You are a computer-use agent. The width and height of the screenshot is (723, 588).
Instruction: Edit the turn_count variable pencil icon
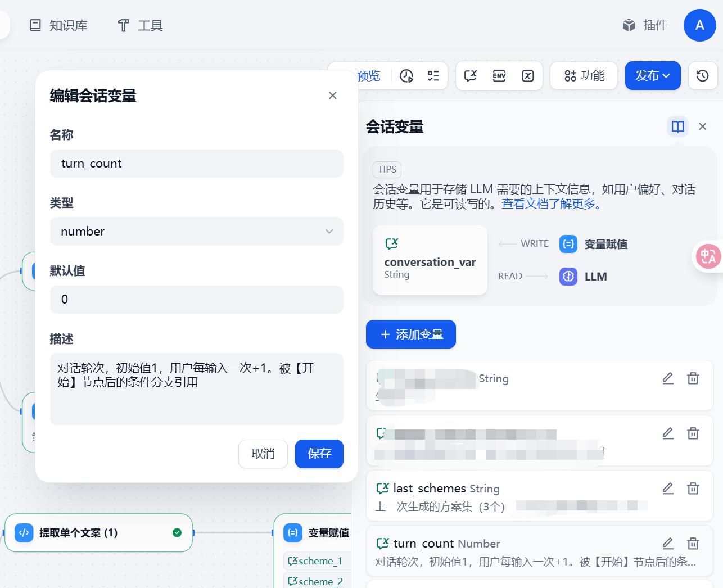click(x=667, y=543)
